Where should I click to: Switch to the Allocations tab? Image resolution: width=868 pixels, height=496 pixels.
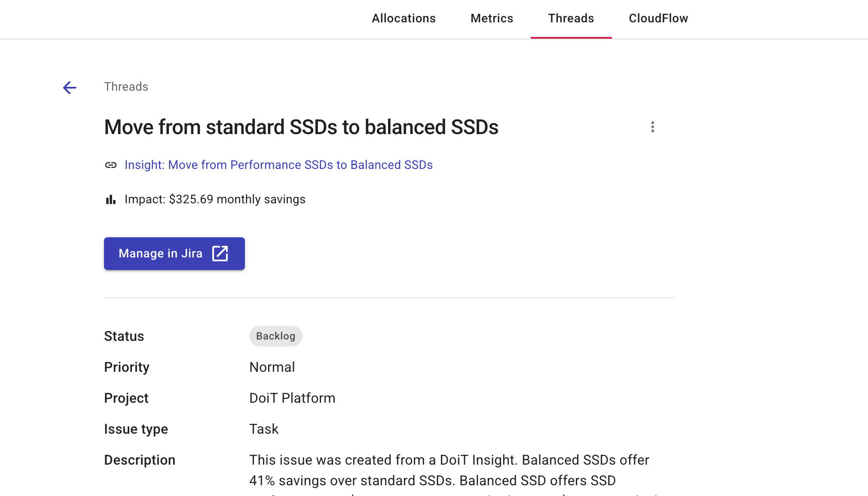(x=403, y=18)
